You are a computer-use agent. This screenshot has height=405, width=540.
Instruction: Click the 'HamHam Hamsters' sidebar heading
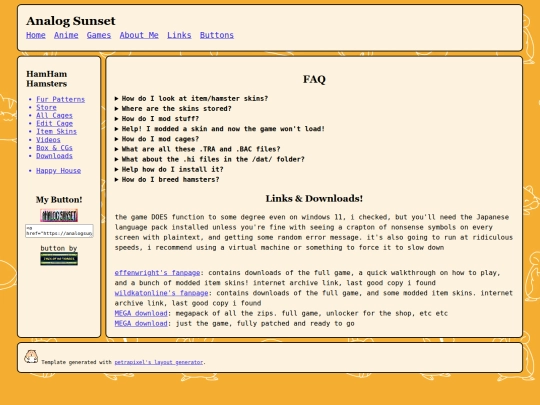47,79
